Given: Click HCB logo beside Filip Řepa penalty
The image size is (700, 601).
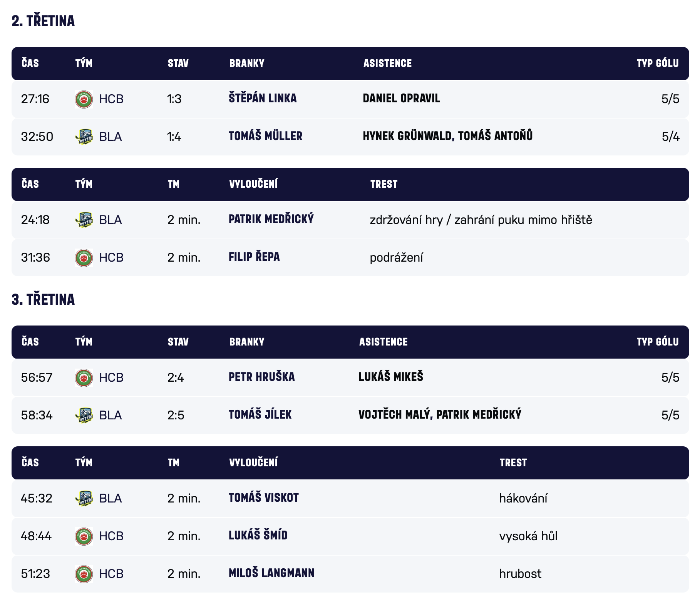Looking at the screenshot, I should tap(84, 258).
